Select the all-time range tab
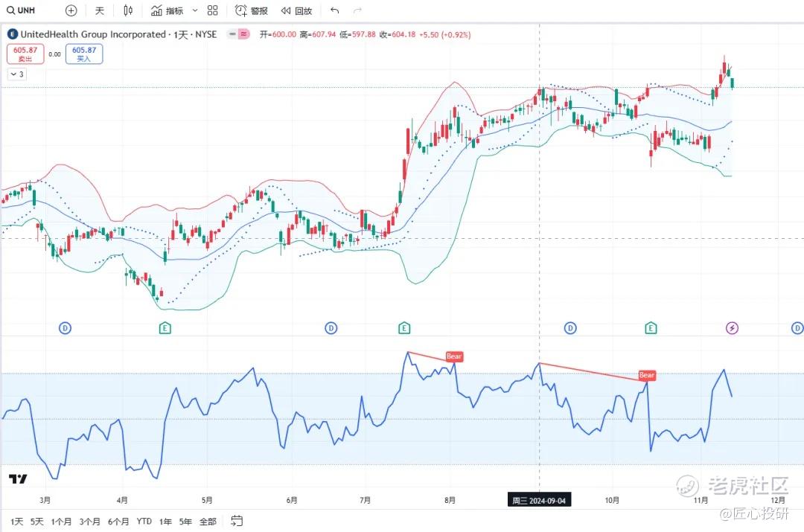The width and height of the screenshot is (804, 532). coord(208,522)
